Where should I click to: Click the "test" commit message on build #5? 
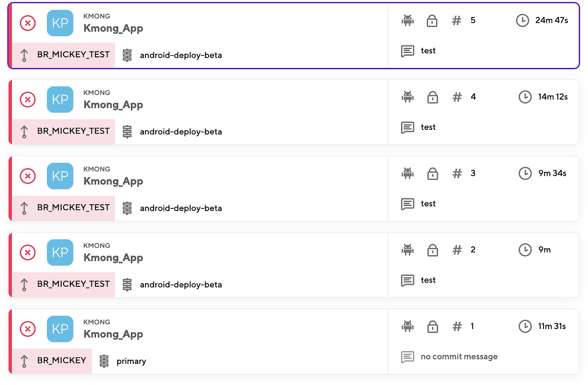coord(428,51)
